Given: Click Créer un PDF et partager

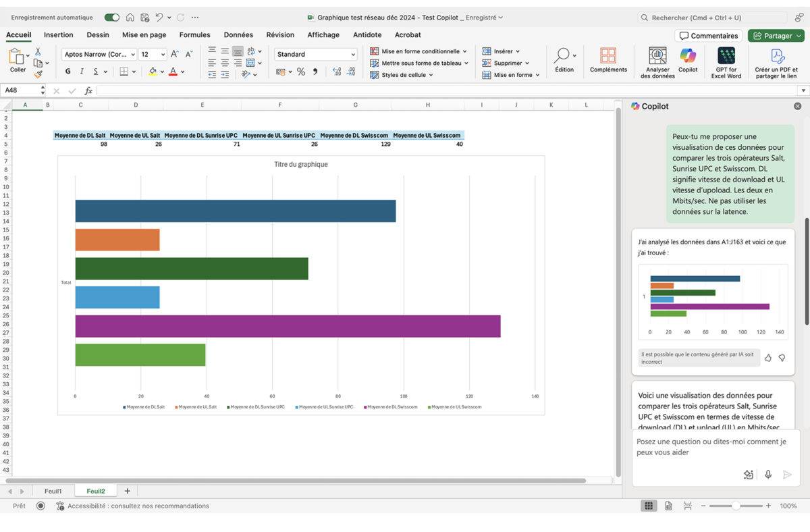Looking at the screenshot, I should [776, 63].
